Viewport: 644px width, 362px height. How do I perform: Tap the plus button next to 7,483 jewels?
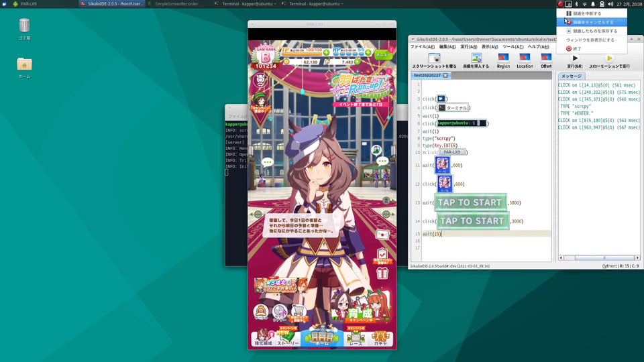[x=358, y=62]
